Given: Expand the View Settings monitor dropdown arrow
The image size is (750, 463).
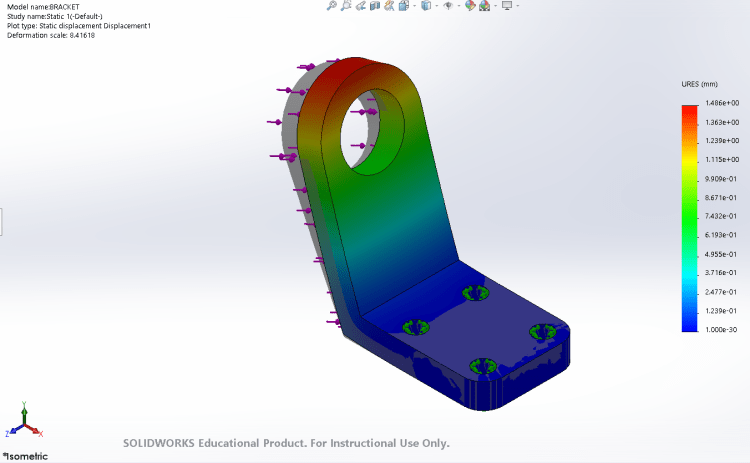Looking at the screenshot, I should pos(517,6).
